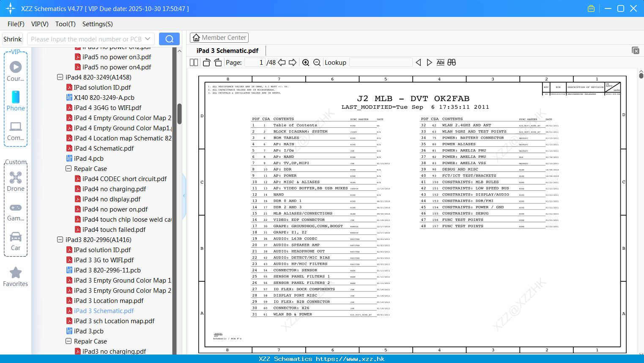
Task: Open the Settings(S) menu
Action: coord(98,24)
